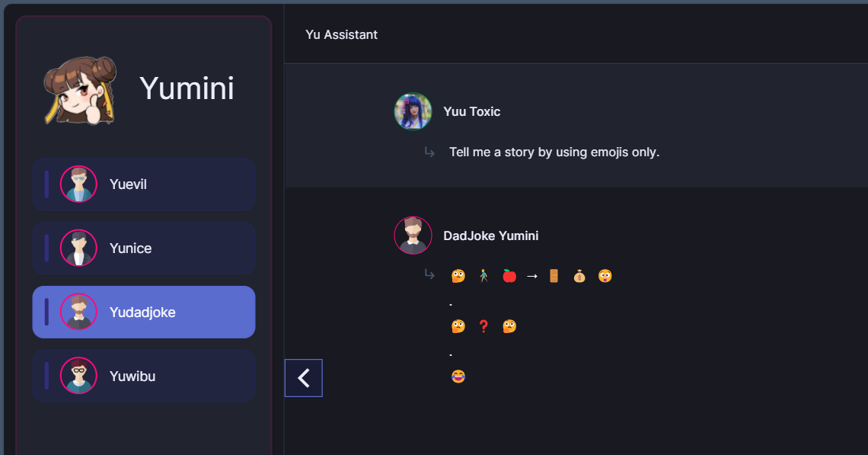Switch to the Yuevil persona
The image size is (868, 455).
(128, 184)
